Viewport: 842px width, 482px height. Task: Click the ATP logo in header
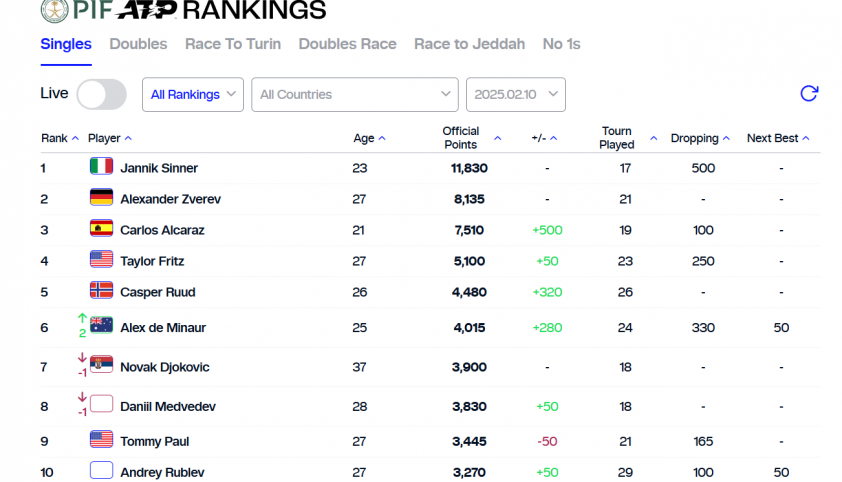coord(147,10)
